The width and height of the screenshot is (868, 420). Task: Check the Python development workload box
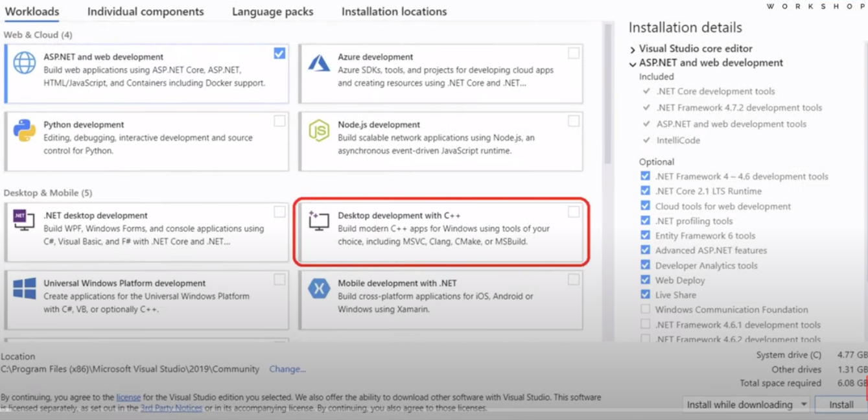click(279, 121)
